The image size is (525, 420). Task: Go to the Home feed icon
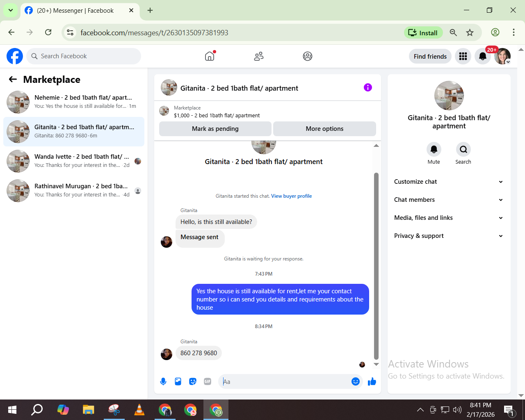pos(210,56)
